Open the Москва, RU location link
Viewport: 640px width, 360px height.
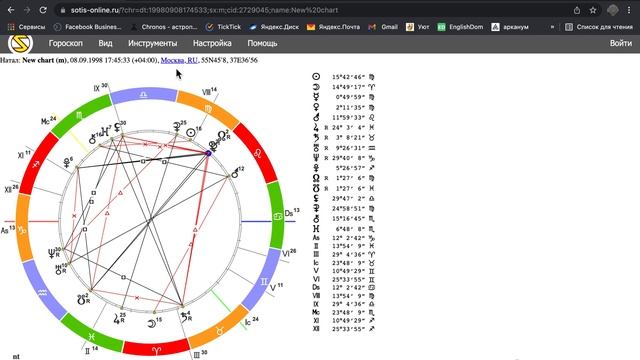pos(179,60)
